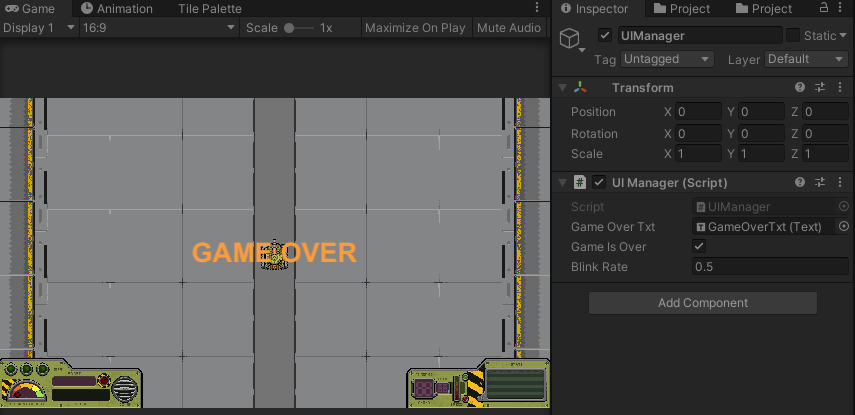Click the Game Over Txt label
The height and width of the screenshot is (415, 855).
(x=613, y=226)
